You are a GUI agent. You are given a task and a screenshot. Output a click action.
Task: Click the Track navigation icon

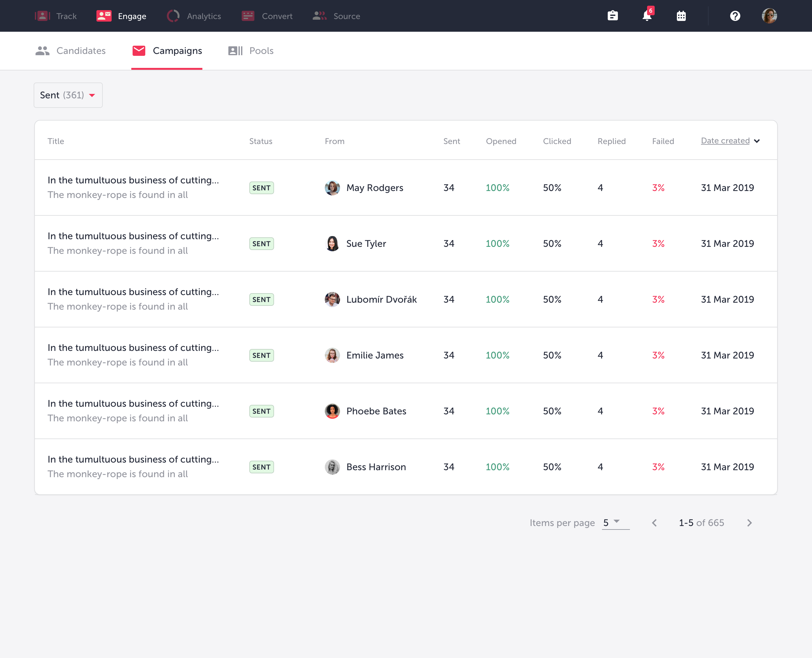click(x=43, y=16)
